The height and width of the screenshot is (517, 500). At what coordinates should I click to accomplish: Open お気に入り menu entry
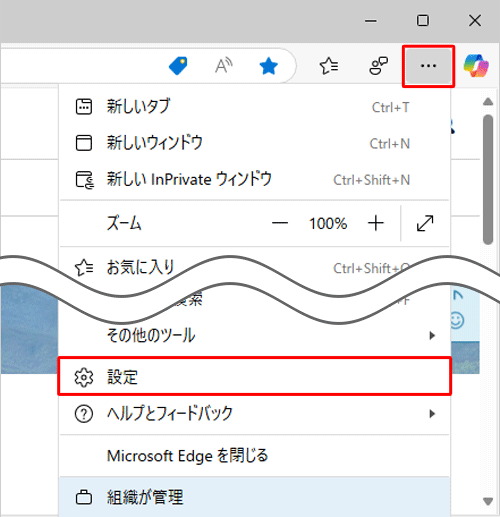[x=255, y=268]
